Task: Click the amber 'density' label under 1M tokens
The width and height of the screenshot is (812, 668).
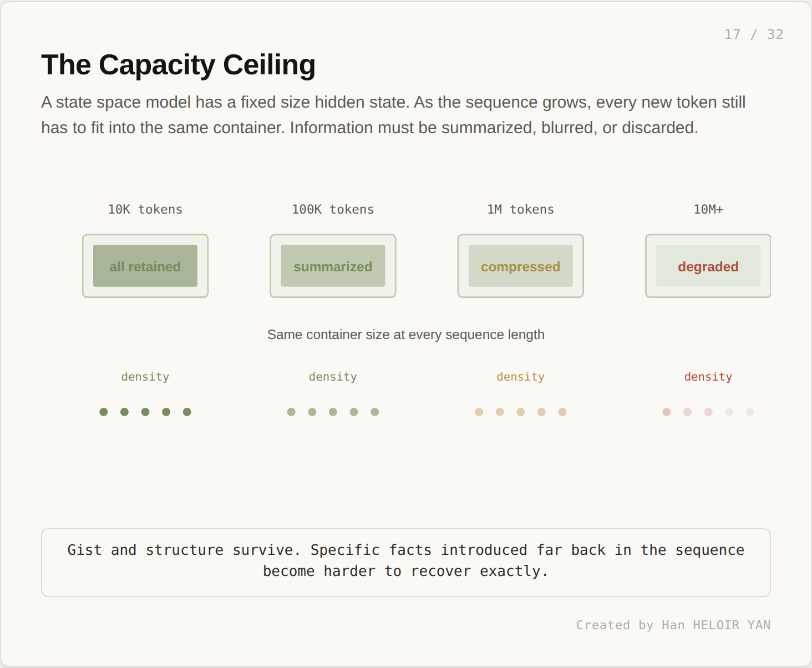Action: [520, 377]
